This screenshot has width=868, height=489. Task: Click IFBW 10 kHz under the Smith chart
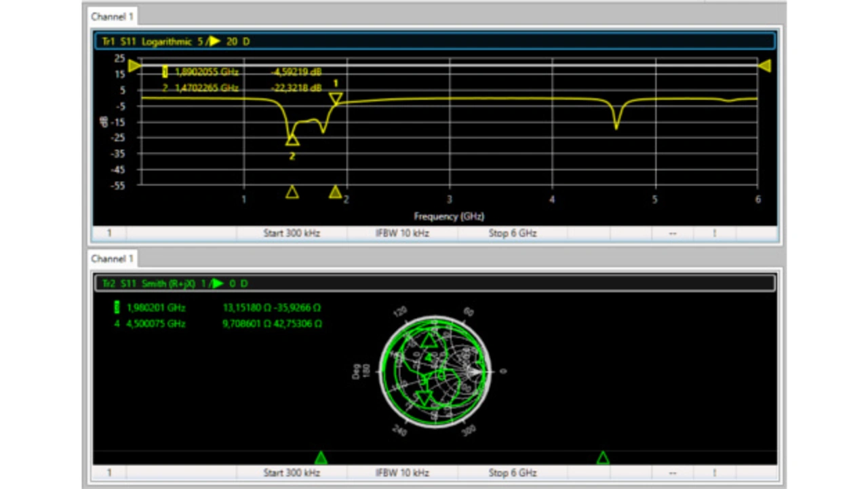[x=402, y=473]
